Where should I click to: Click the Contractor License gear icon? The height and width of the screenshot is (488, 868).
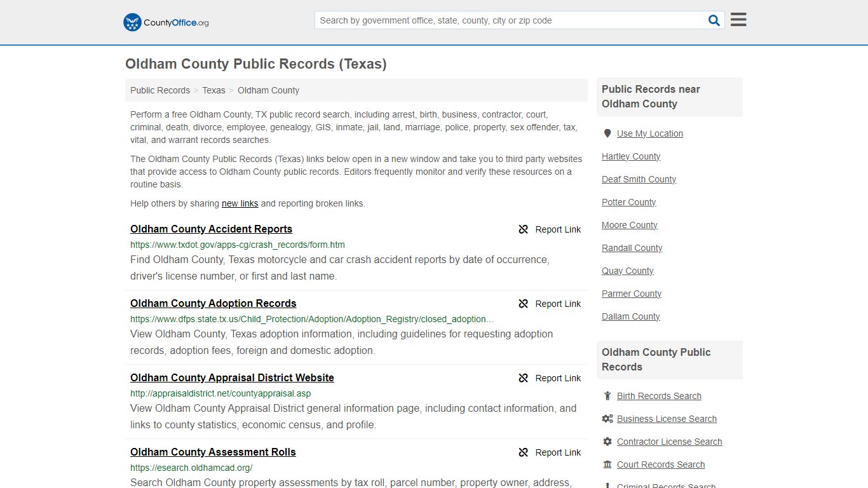click(607, 442)
